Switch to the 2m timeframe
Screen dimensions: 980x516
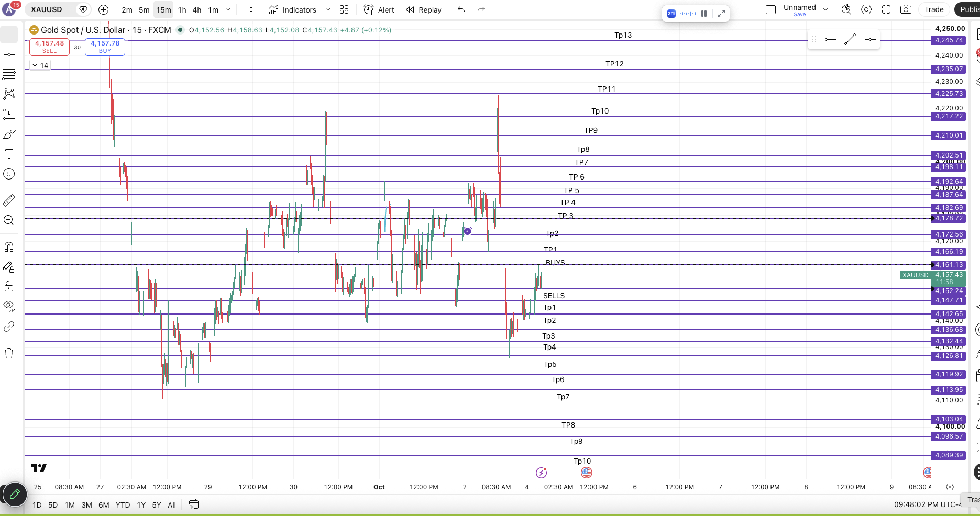(127, 9)
